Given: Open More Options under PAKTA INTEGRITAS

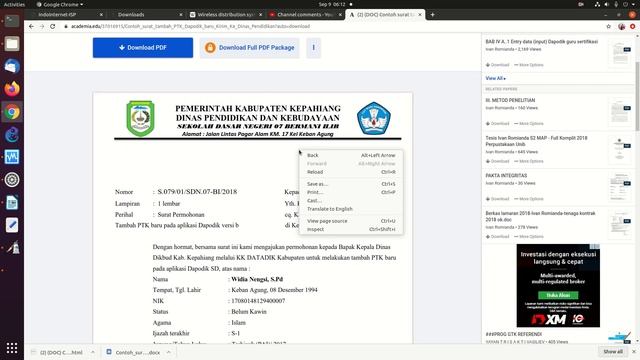Looking at the screenshot, I should click(529, 199).
